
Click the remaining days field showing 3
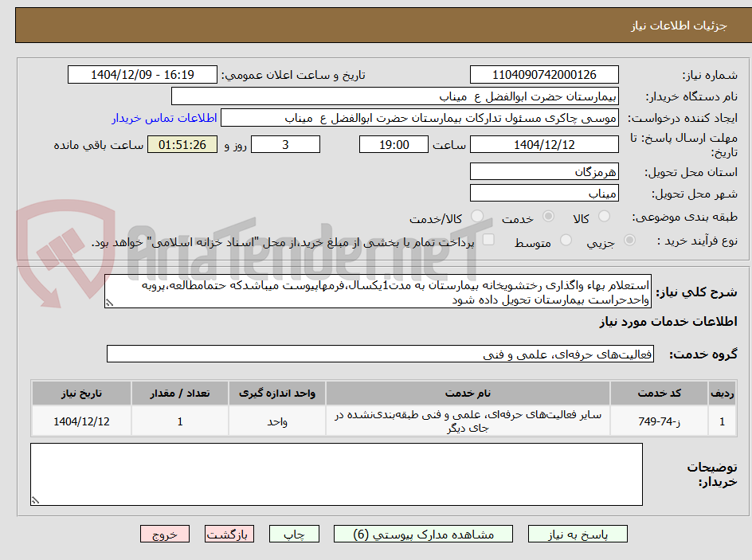coord(285,144)
